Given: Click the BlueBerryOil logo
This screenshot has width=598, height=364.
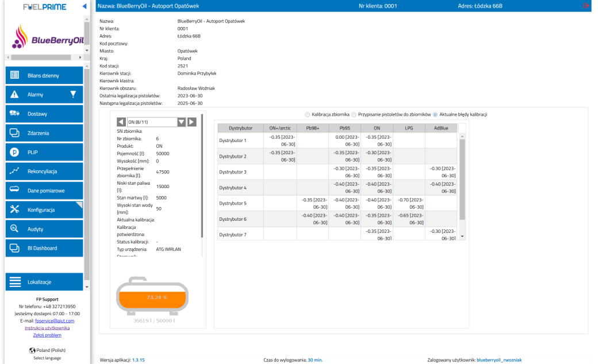Looking at the screenshot, I should pos(47,37).
